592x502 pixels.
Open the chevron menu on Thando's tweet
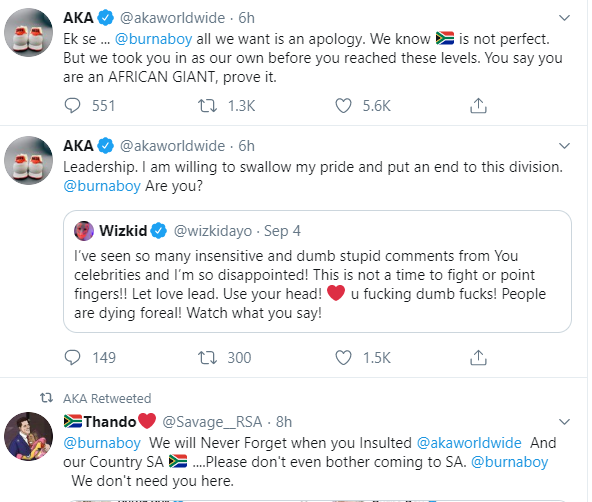click(x=564, y=422)
